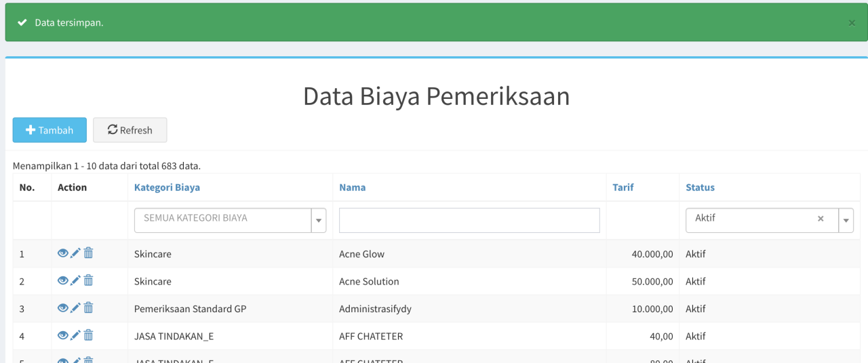Screen dimensions: 868x363
Task: Click the Nama filter text field
Action: [x=469, y=220]
